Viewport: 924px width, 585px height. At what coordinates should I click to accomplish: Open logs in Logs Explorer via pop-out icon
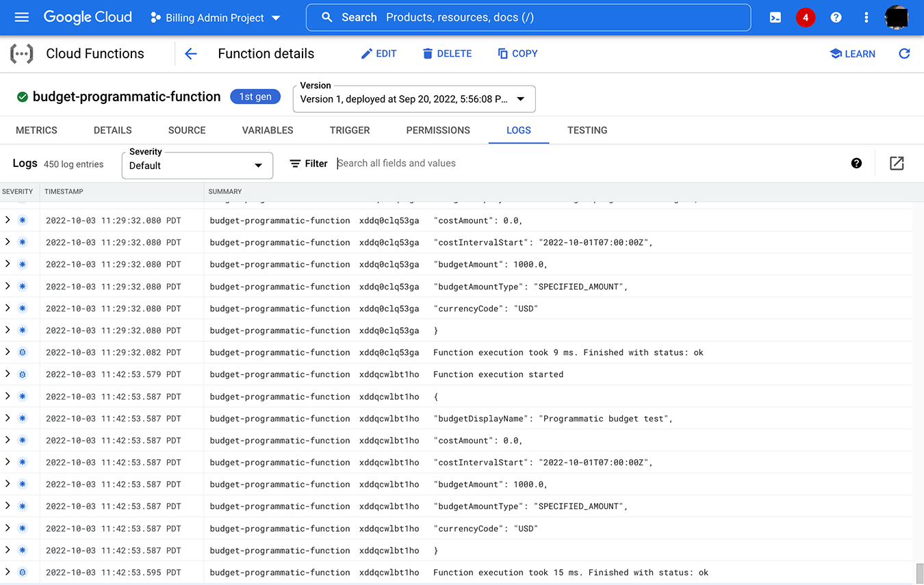coord(897,163)
